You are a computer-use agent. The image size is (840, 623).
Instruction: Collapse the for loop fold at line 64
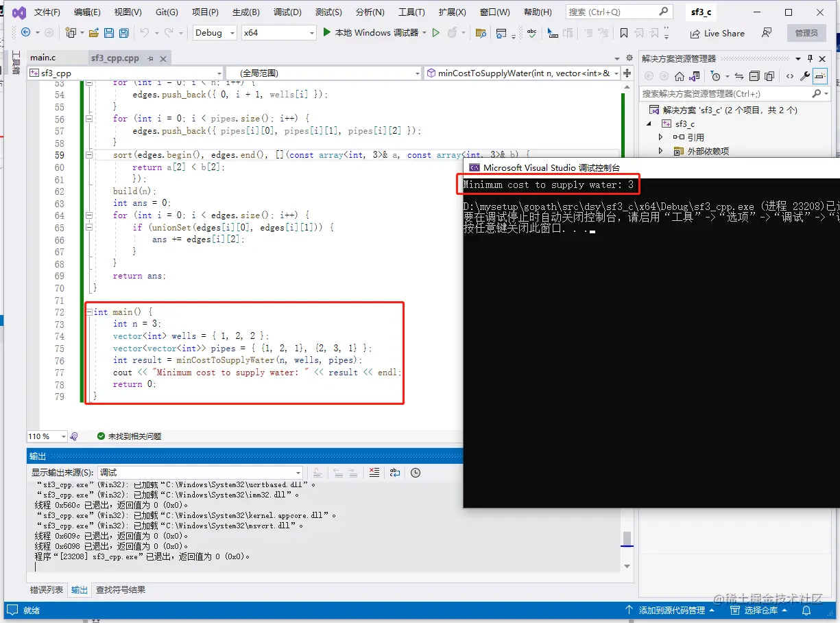point(89,215)
